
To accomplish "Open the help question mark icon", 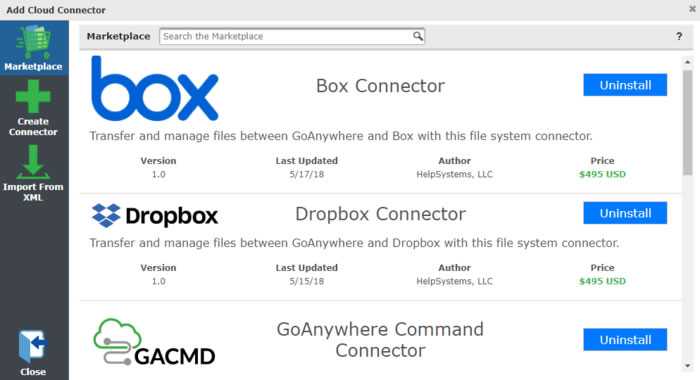I will coord(679,37).
